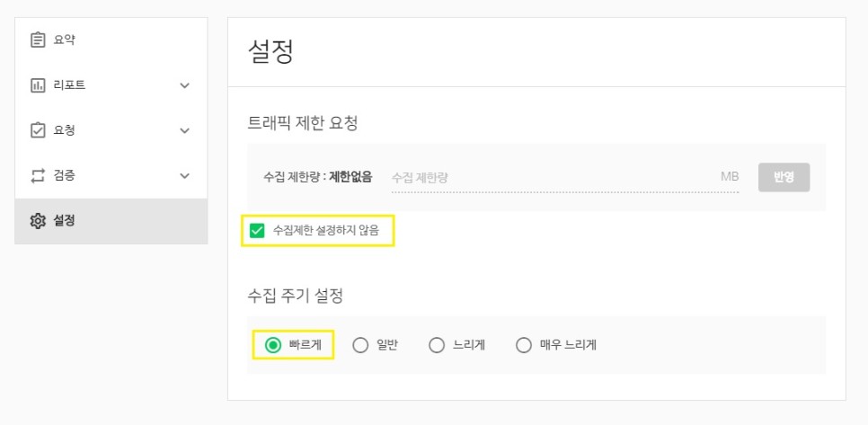Expand the 요청 submenu arrow
Image resolution: width=868 pixels, height=425 pixels.
pos(185,130)
